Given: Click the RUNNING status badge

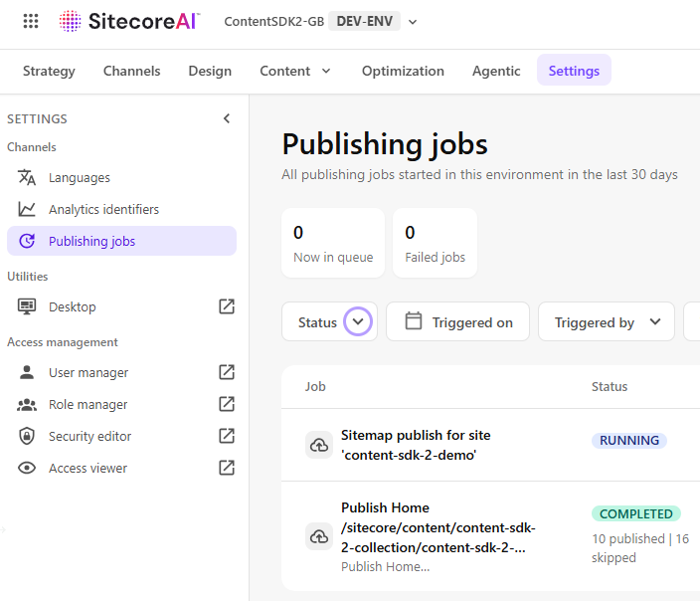Looking at the screenshot, I should (x=629, y=441).
